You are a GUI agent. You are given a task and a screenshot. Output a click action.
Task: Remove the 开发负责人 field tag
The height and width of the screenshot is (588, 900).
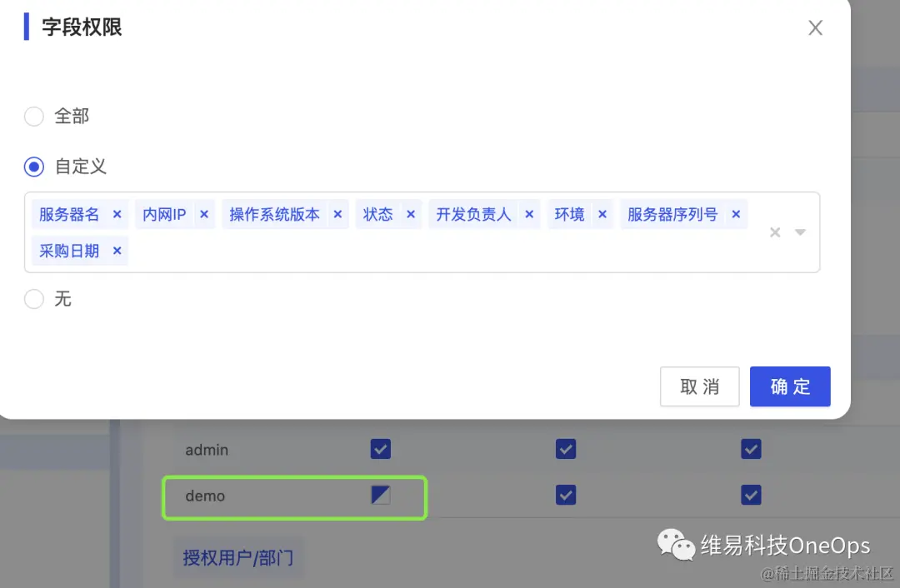tap(529, 214)
